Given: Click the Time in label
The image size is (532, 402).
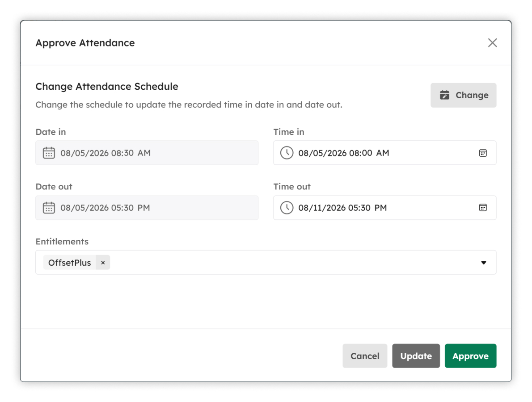Looking at the screenshot, I should pos(289,132).
